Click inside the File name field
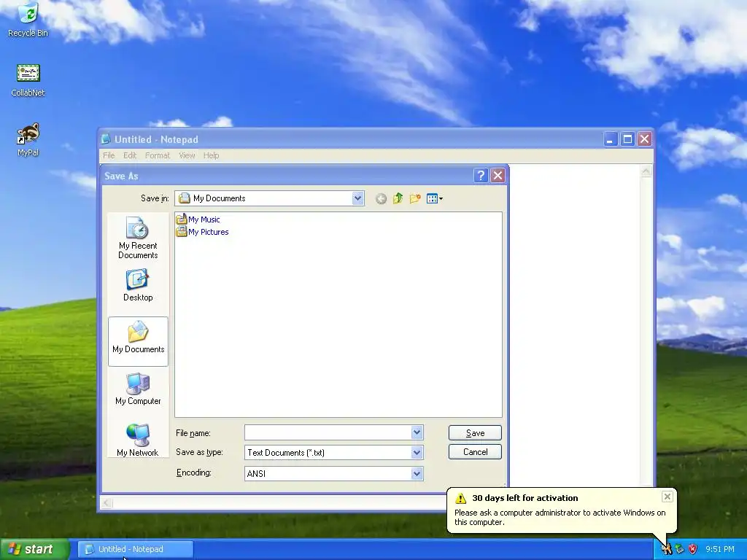 (x=328, y=432)
